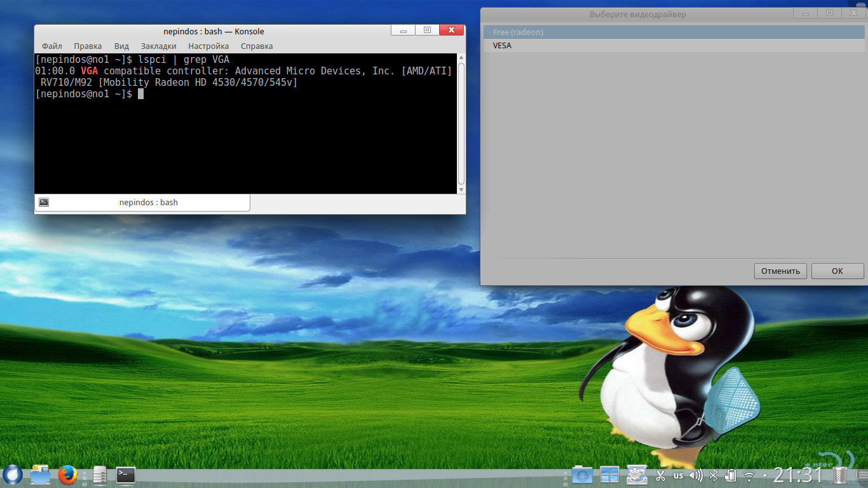
Task: Click the Konsole vertical scrollbar
Action: point(461,123)
